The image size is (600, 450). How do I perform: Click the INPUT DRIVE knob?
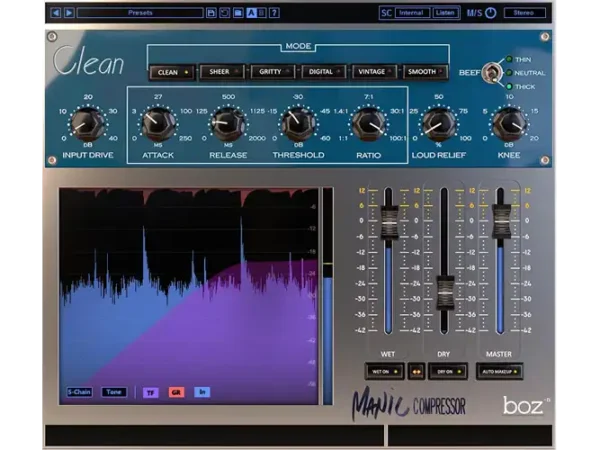(x=88, y=124)
